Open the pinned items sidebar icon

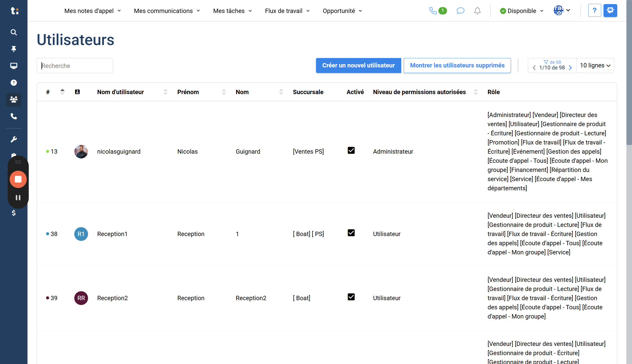(x=14, y=49)
